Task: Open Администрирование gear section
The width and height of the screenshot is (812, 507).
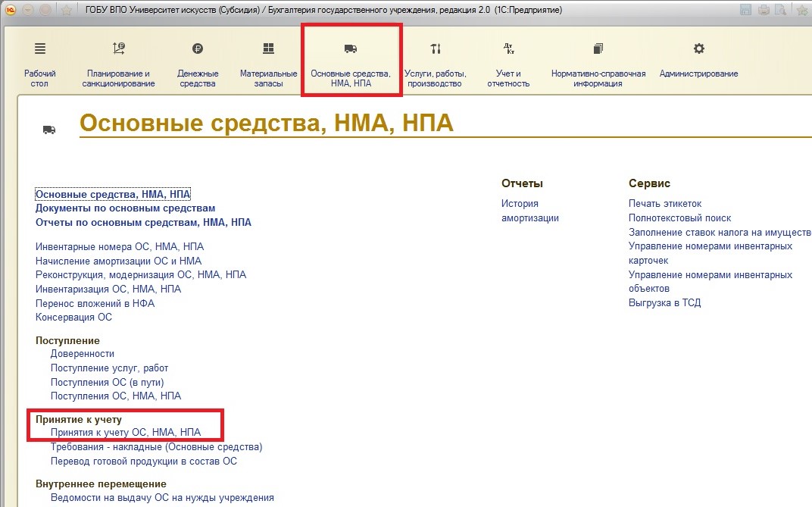Action: tap(698, 49)
